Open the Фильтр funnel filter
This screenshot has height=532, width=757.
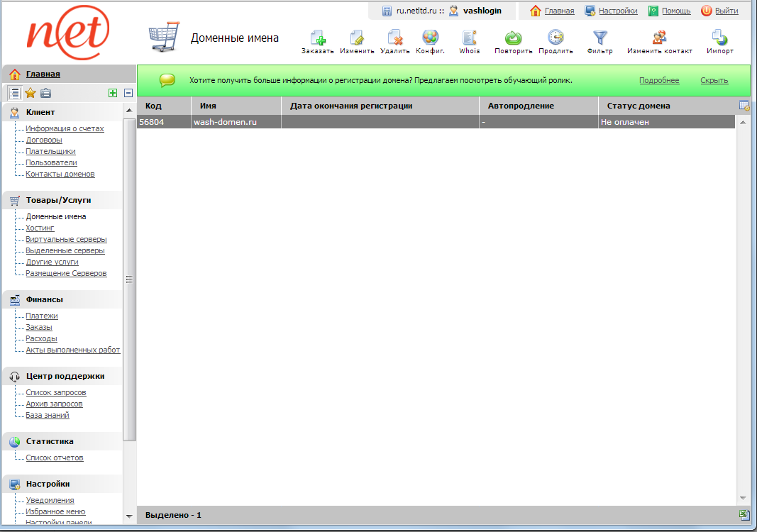coord(600,38)
